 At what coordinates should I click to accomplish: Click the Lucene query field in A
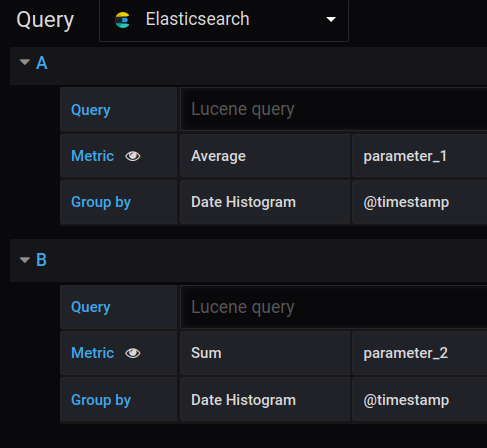pyautogui.click(x=333, y=109)
